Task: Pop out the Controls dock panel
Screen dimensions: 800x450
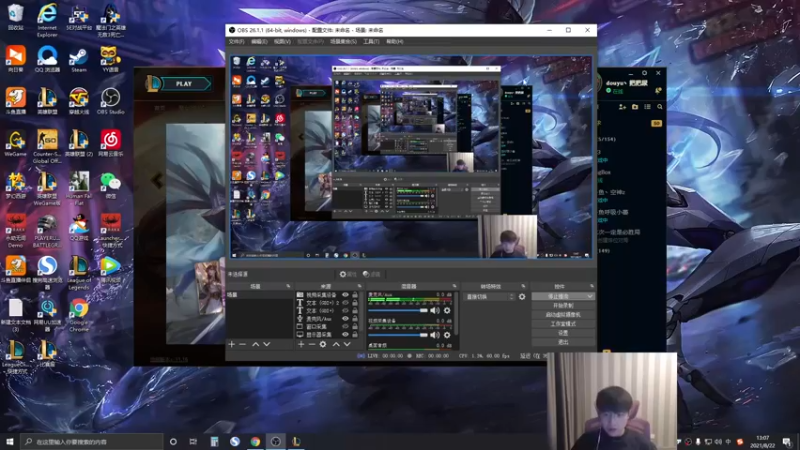Action: click(x=592, y=286)
